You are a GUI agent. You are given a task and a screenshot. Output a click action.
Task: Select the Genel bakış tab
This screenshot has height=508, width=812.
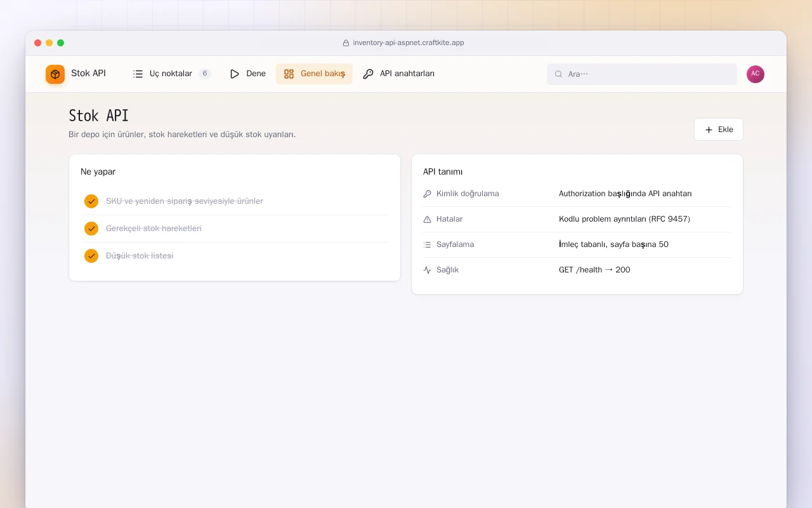click(x=314, y=74)
